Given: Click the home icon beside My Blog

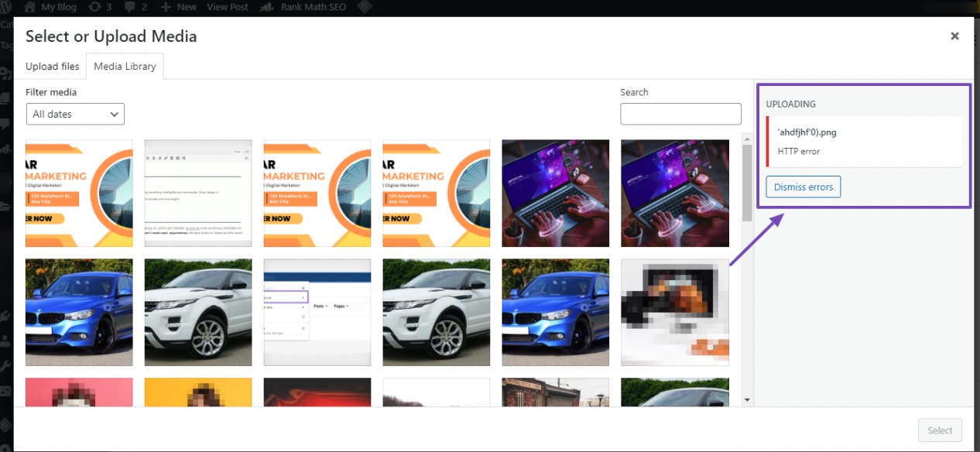Looking at the screenshot, I should point(28,7).
